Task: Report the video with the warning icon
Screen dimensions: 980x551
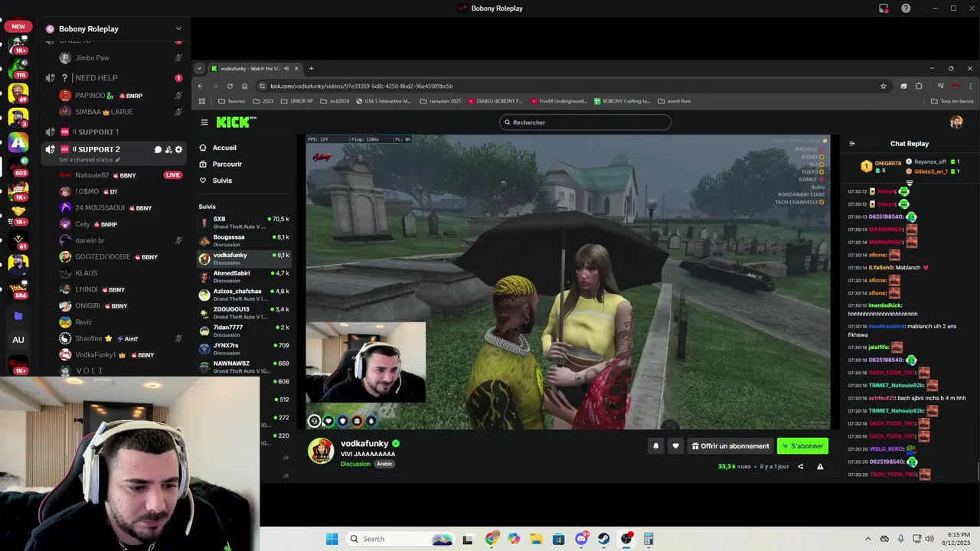Action: (x=820, y=466)
